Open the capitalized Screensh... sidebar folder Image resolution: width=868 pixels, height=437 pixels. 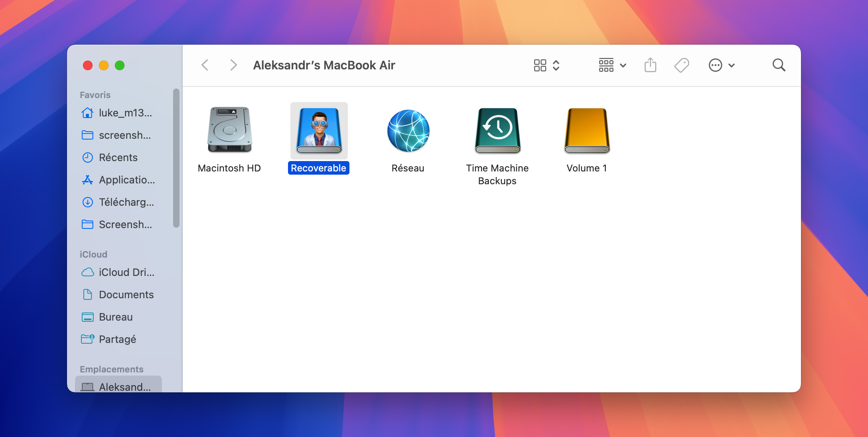[119, 224]
